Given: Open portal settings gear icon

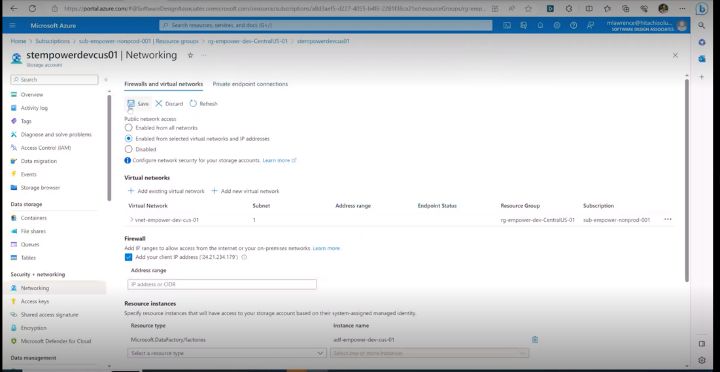Looking at the screenshot, I should (x=557, y=26).
